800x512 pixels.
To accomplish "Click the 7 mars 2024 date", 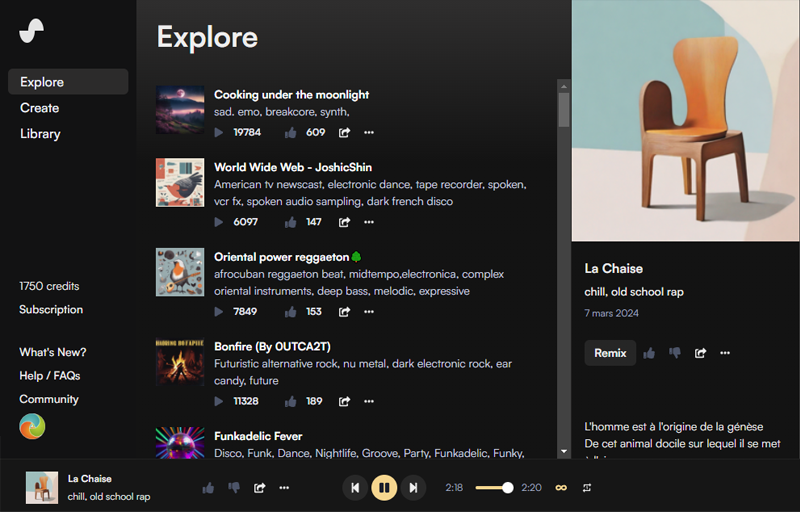I will 611,314.
